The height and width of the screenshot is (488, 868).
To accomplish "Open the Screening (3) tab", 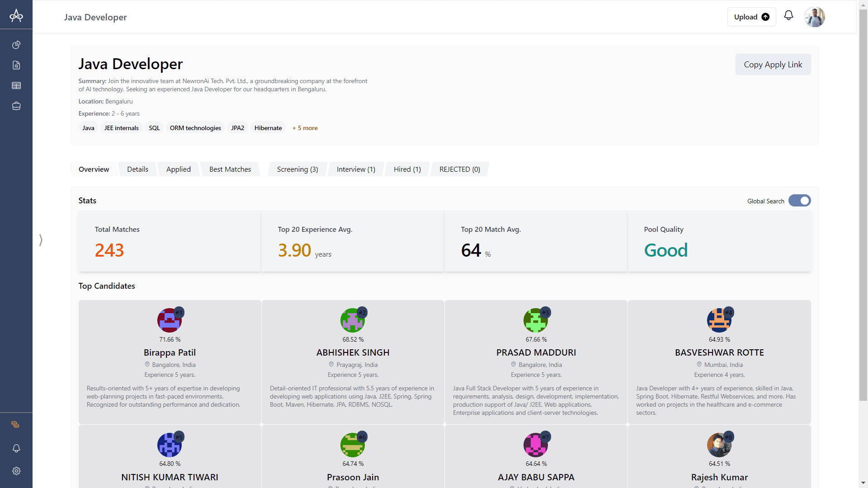I will 297,169.
